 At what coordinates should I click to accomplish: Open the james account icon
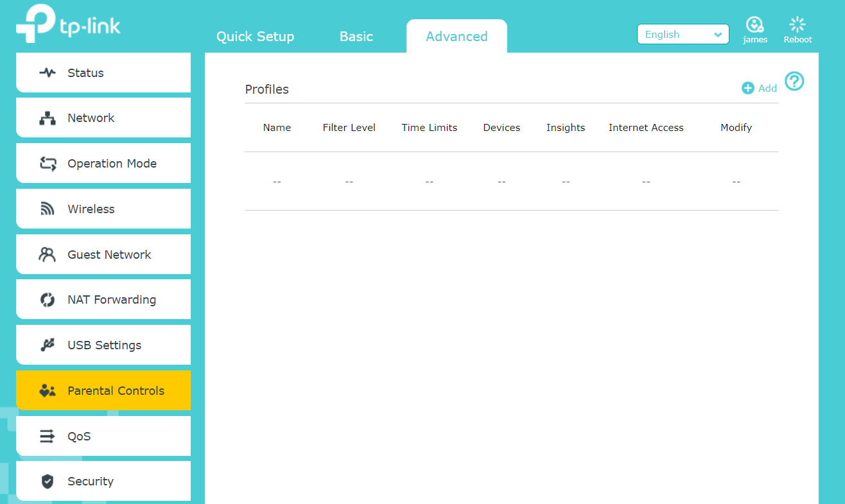click(x=754, y=25)
